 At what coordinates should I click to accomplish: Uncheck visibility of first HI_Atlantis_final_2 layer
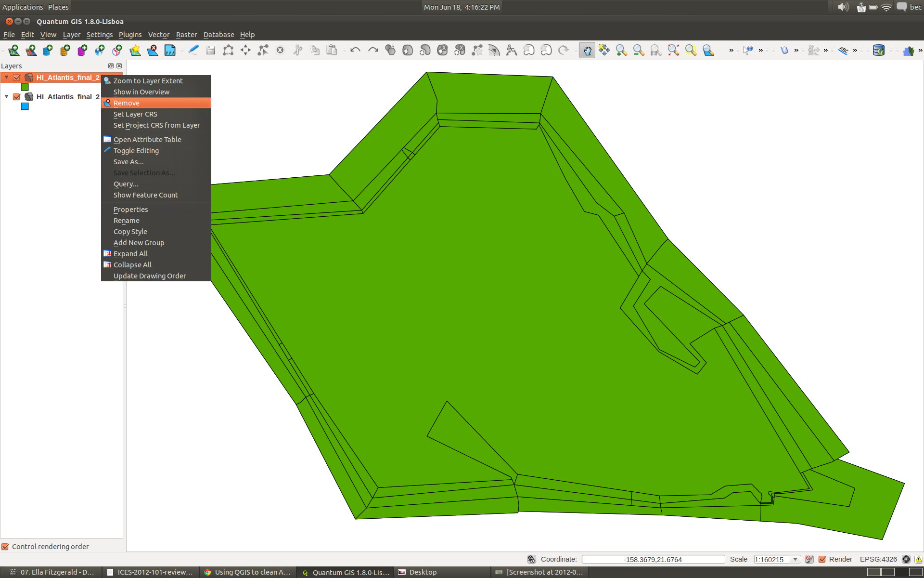(17, 78)
